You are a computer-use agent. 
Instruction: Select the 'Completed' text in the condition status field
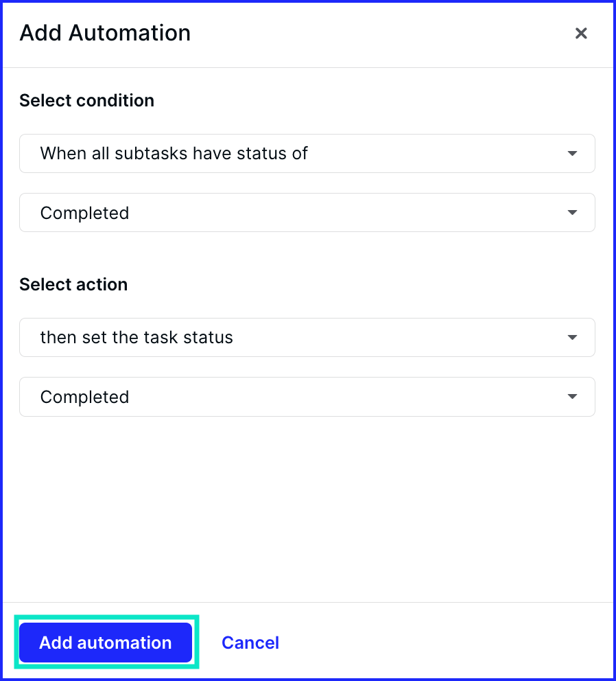click(x=84, y=213)
